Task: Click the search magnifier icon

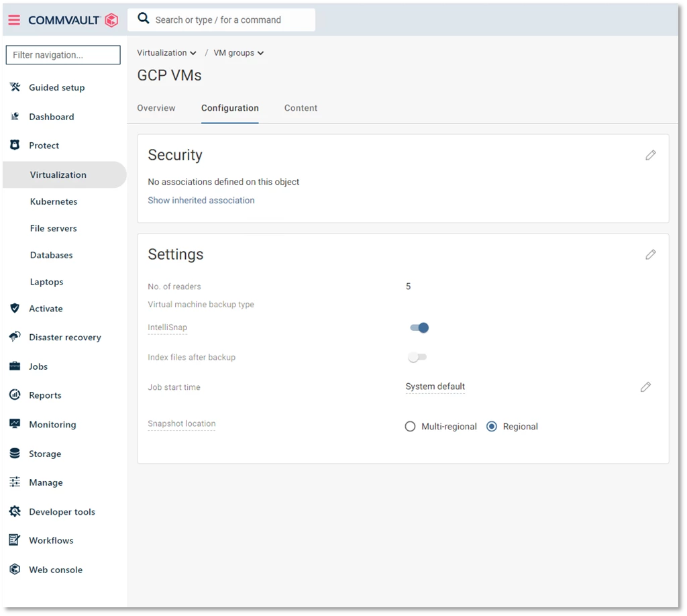Action: 144,18
